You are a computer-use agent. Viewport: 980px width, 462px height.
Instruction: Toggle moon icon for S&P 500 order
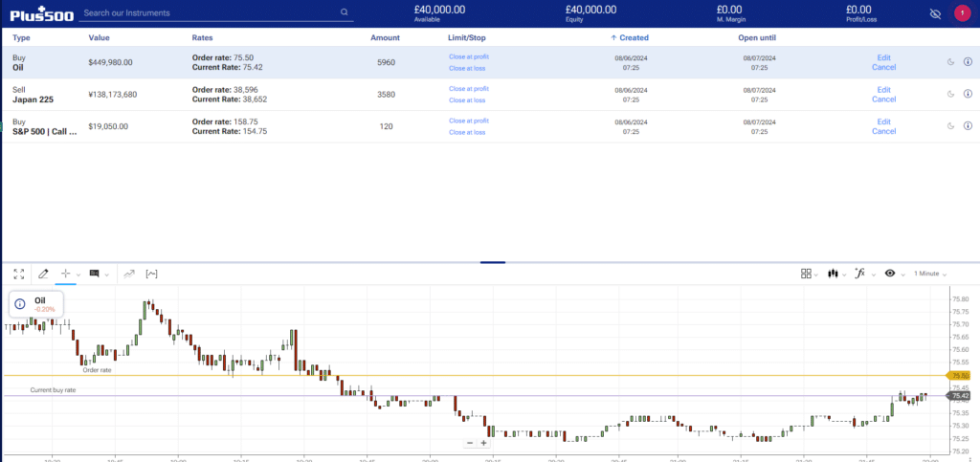coord(950,125)
